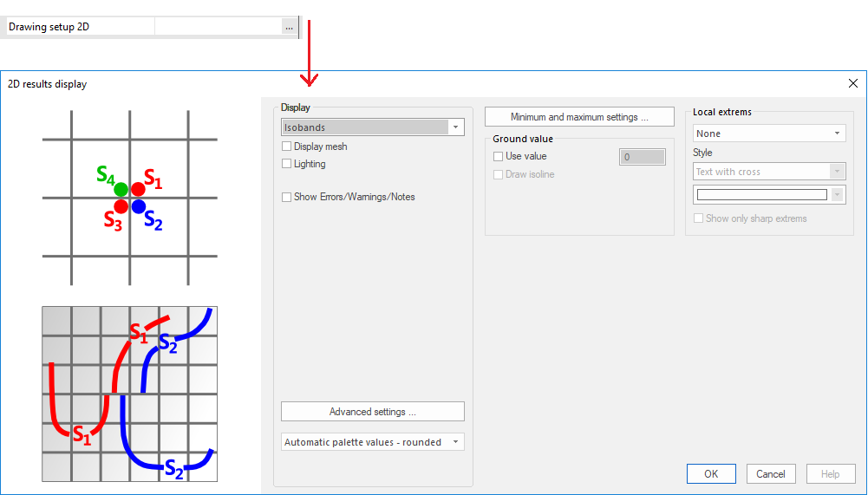Click the blue S2 node dot in upper diagram
Viewport: 868px width, 495px height.
point(139,206)
